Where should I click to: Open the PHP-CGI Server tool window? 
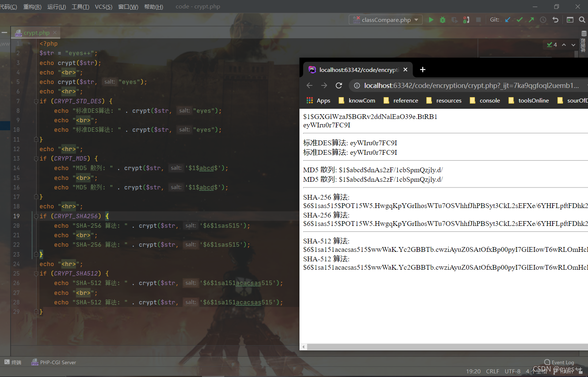coord(54,362)
